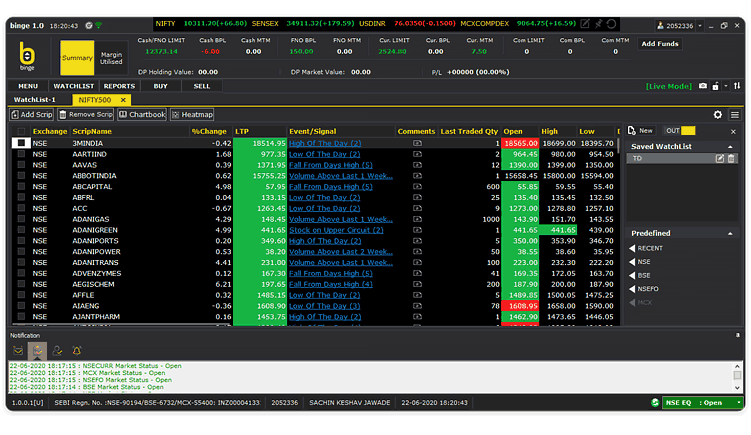The image size is (751, 435).
Task: Click the up-down arrows icon beside Live Mode
Action: [737, 86]
